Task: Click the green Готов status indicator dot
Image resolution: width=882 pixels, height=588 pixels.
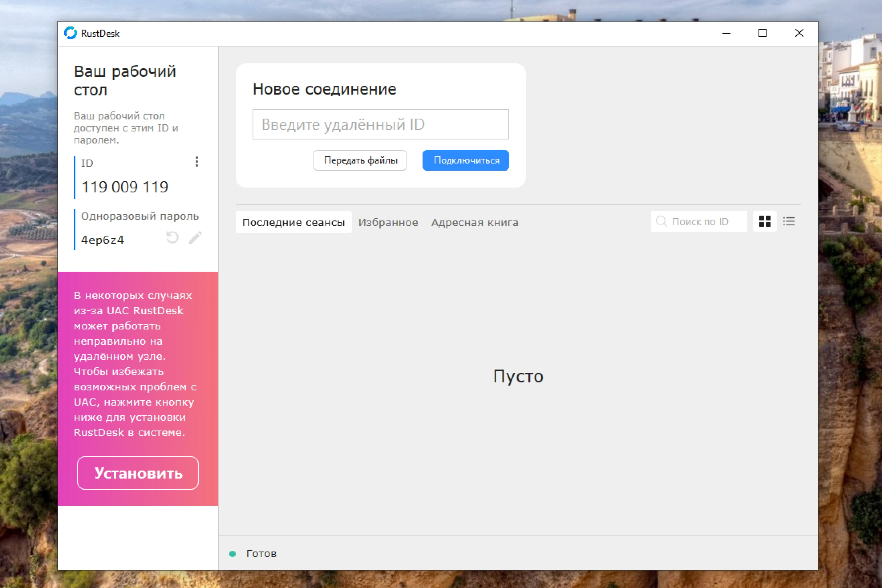Action: 233,554
